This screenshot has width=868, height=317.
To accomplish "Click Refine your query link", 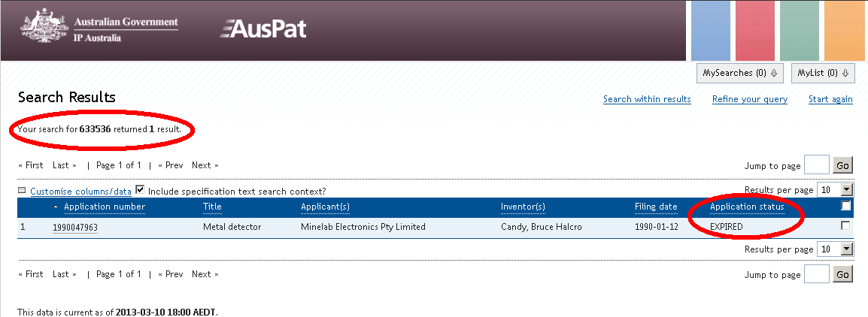I will pos(750,99).
